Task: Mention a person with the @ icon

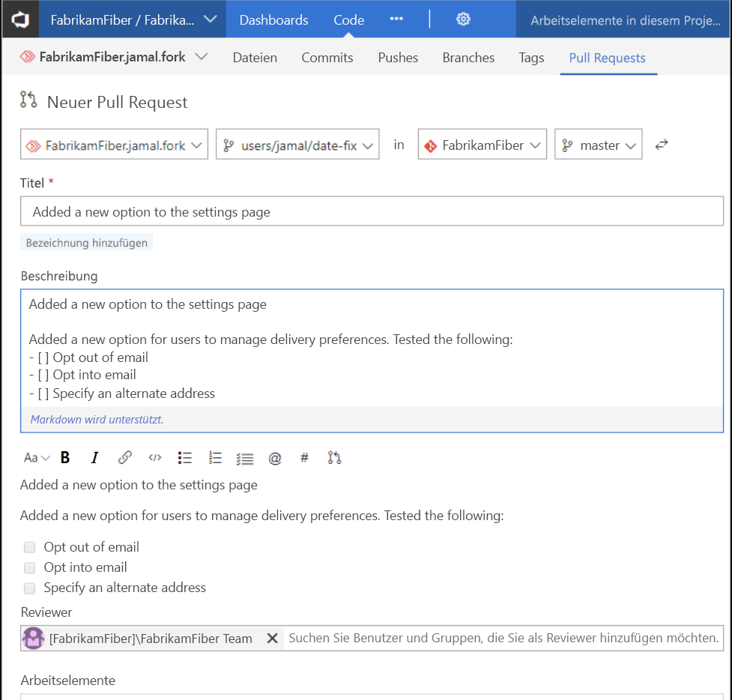Action: pyautogui.click(x=274, y=458)
